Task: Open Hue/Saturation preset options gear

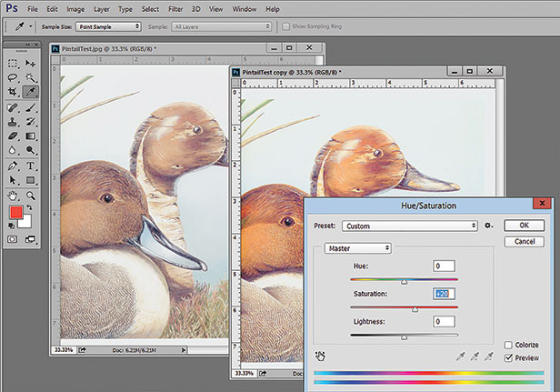Action: (x=488, y=226)
